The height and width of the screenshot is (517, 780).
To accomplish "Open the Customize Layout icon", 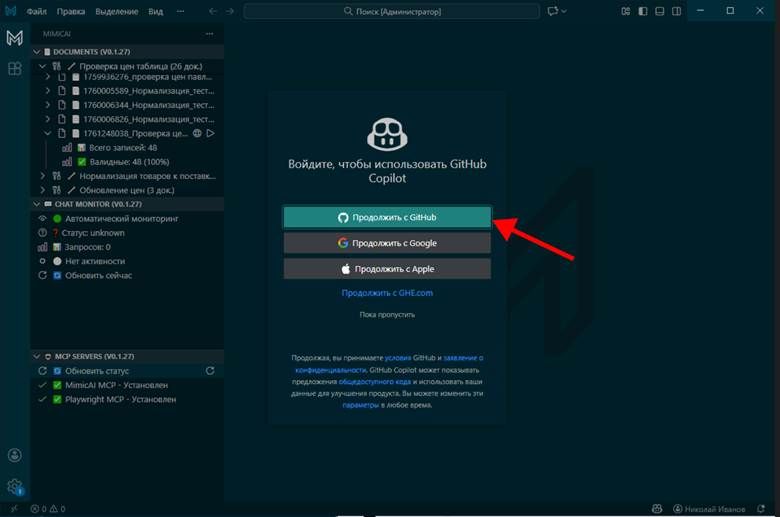I will pyautogui.click(x=626, y=11).
